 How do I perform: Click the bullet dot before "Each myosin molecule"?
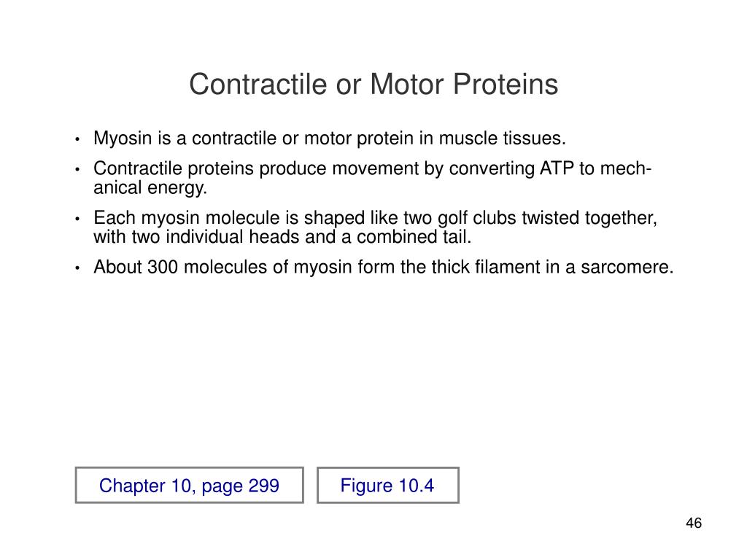pos(77,219)
